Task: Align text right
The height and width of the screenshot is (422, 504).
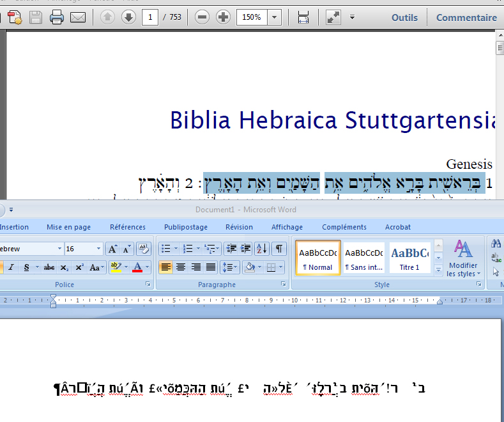Action: click(196, 267)
